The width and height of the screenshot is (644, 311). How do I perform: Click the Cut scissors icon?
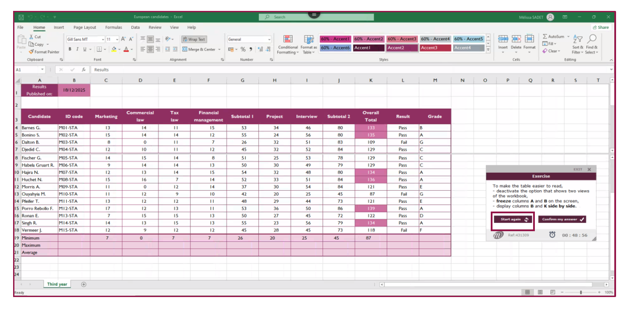click(x=31, y=37)
